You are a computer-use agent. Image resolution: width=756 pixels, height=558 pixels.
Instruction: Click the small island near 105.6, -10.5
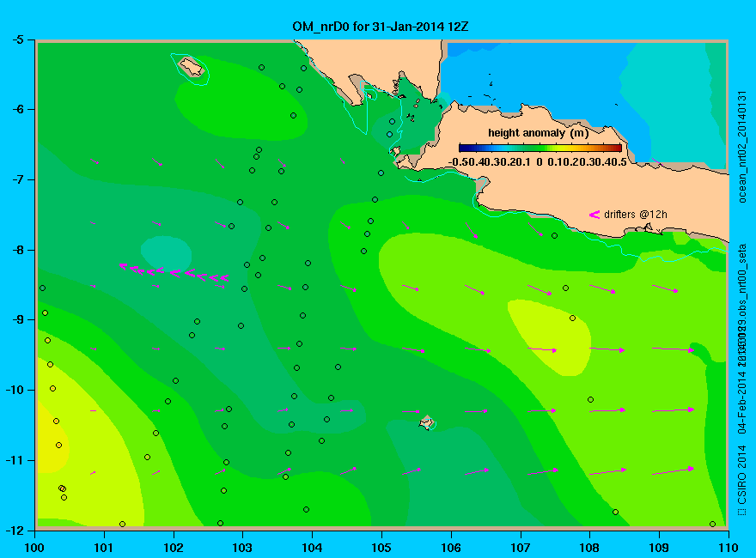427,423
